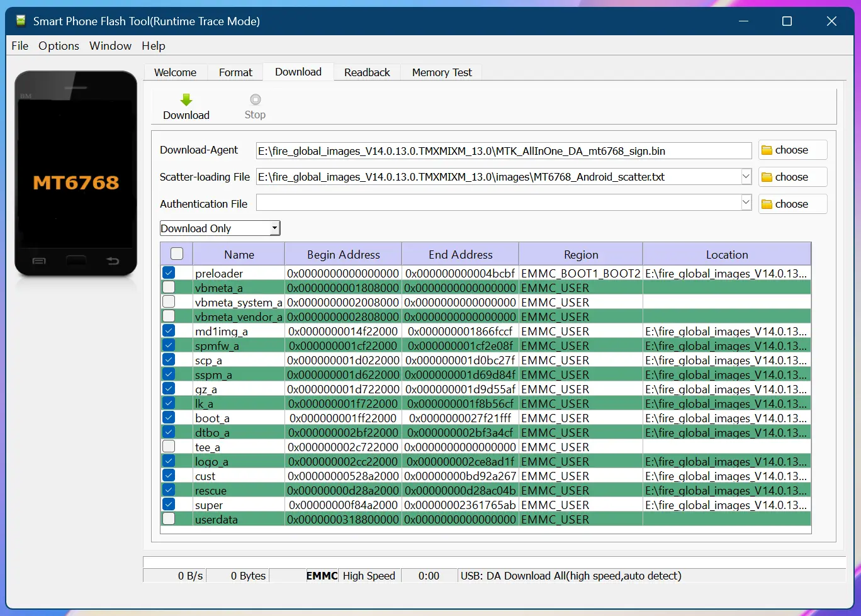This screenshot has height=616, width=861.
Task: Click the Location column header
Action: pyautogui.click(x=727, y=254)
